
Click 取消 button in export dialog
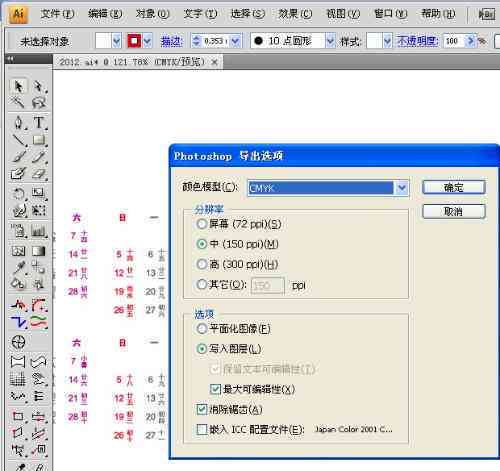pyautogui.click(x=453, y=211)
